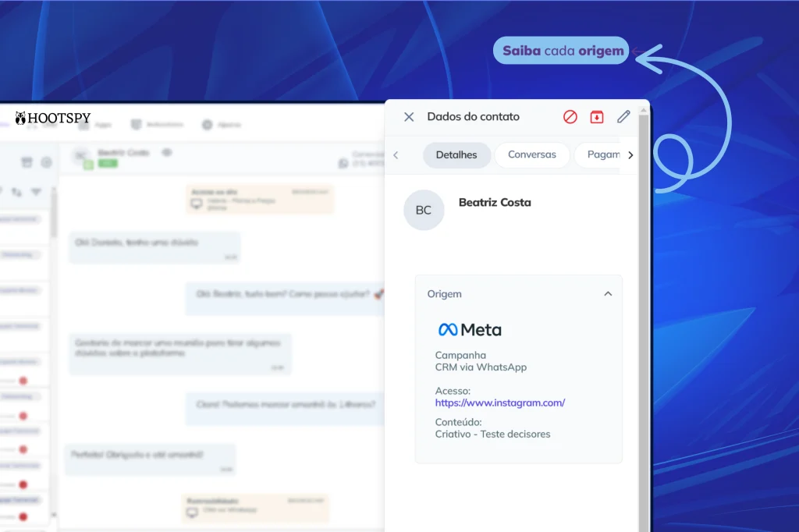Open the instagram.com access link
The width and height of the screenshot is (799, 532).
click(x=499, y=403)
